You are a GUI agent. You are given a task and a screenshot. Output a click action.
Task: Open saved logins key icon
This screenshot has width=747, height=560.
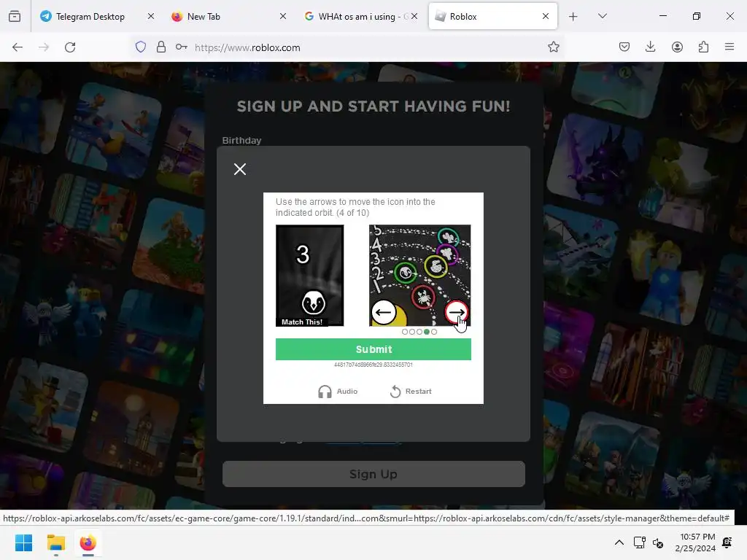181,47
